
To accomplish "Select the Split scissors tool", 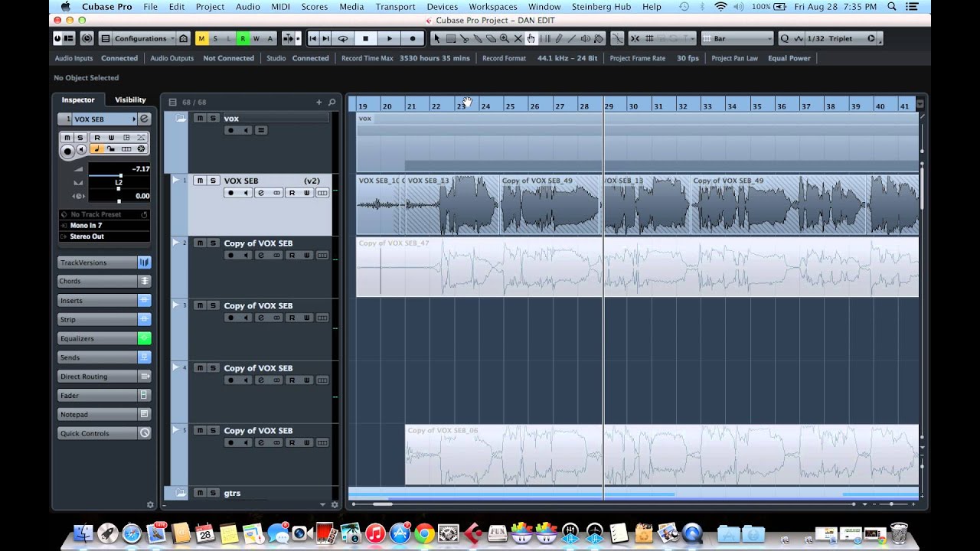I will tap(464, 38).
